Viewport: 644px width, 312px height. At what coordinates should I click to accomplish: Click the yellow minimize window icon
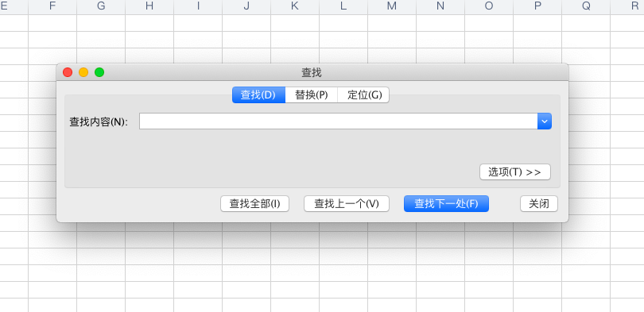pyautogui.click(x=83, y=72)
